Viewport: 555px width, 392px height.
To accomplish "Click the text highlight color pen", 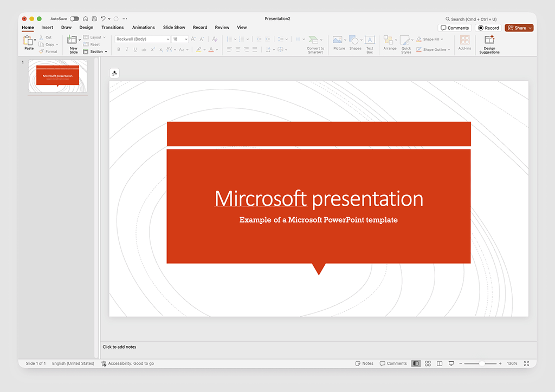I will coord(199,49).
